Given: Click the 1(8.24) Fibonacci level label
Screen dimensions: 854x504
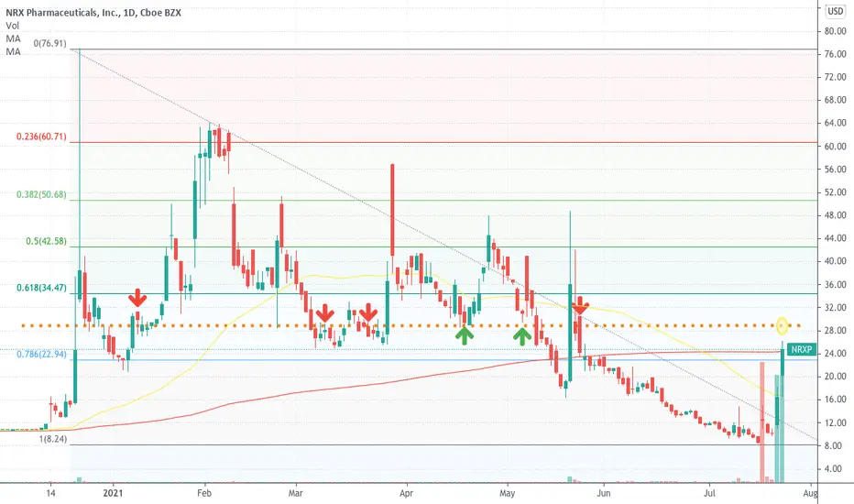Looking at the screenshot, I should [53, 439].
